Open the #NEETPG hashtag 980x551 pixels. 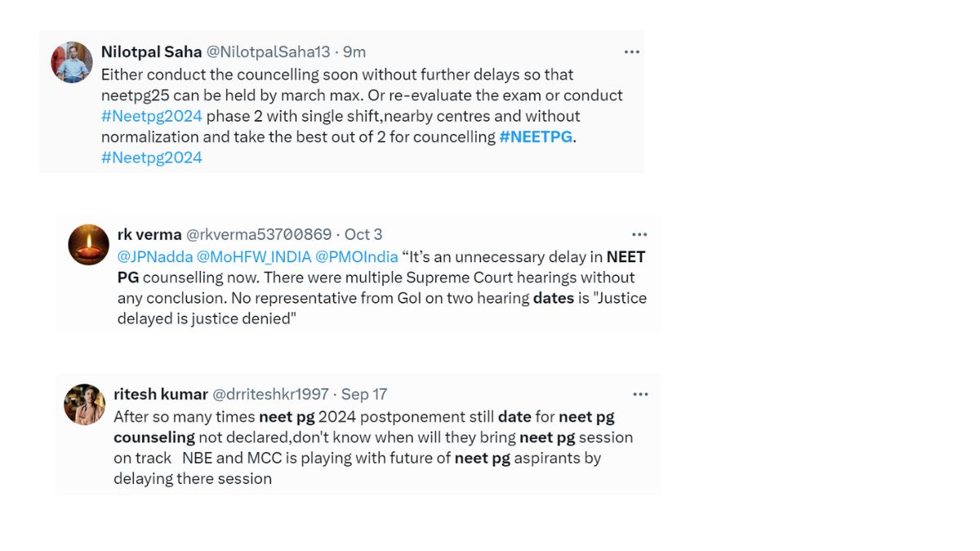(537, 136)
